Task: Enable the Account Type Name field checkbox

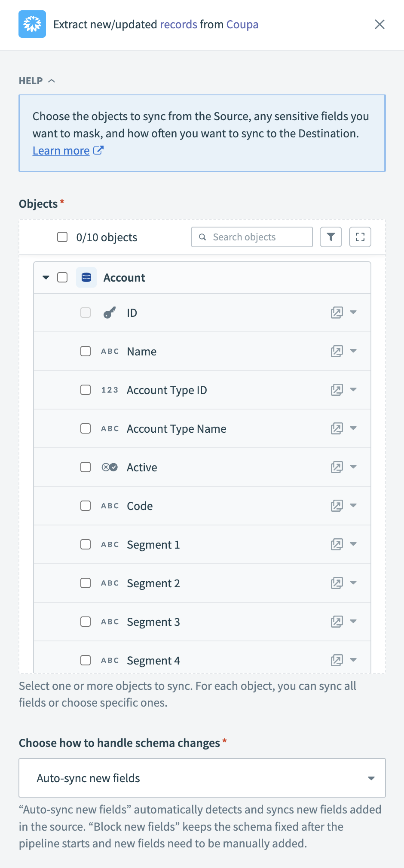Action: pos(86,428)
